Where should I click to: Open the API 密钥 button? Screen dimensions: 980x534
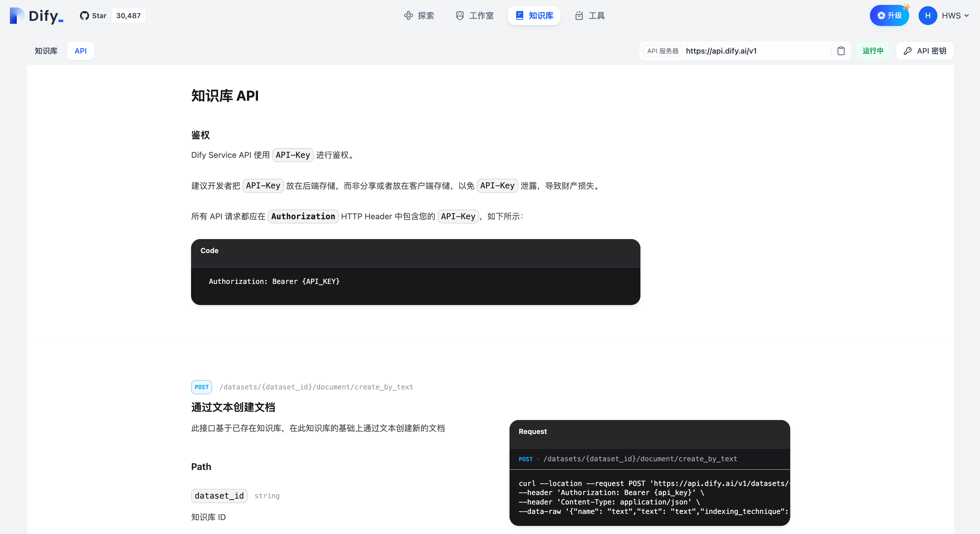925,51
